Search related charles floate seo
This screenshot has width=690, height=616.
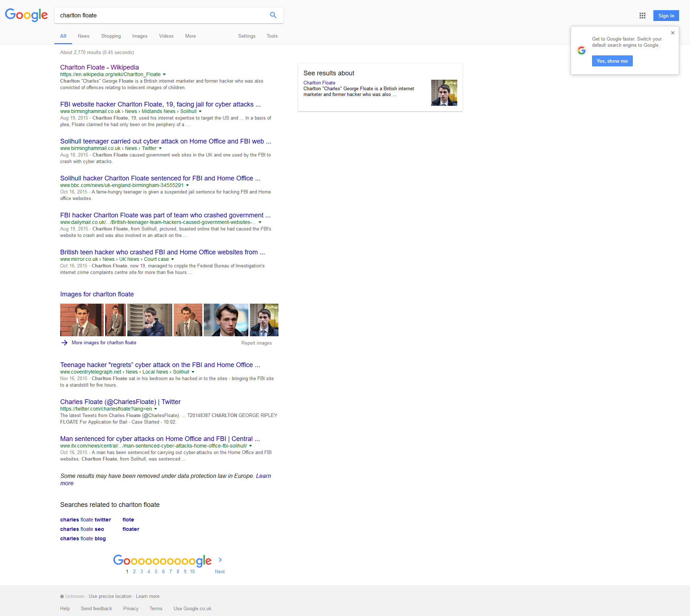coord(82,529)
